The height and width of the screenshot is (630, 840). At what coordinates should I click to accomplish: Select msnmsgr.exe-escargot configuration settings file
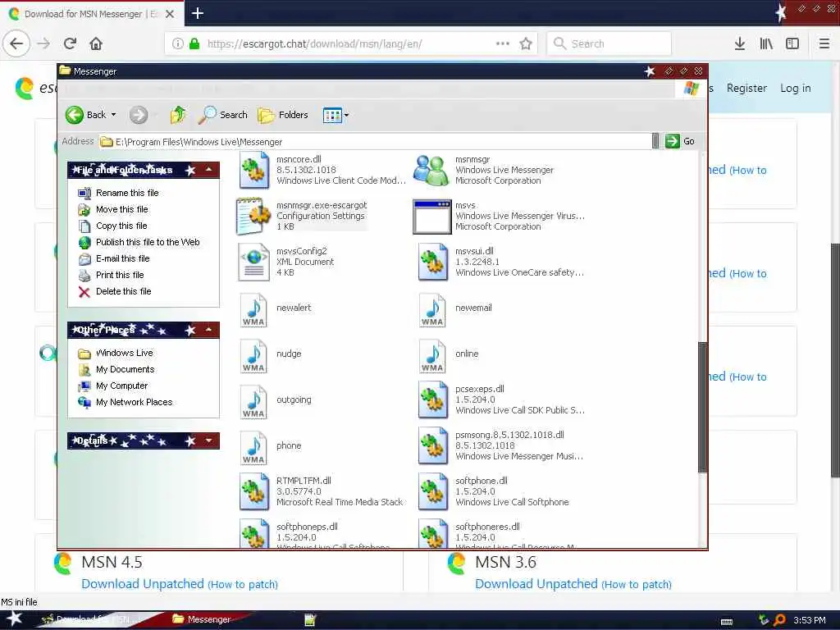(254, 216)
